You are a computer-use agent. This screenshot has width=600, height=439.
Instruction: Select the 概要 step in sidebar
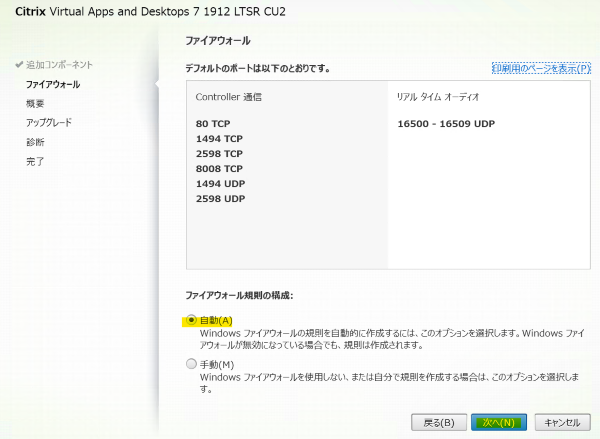click(x=35, y=103)
